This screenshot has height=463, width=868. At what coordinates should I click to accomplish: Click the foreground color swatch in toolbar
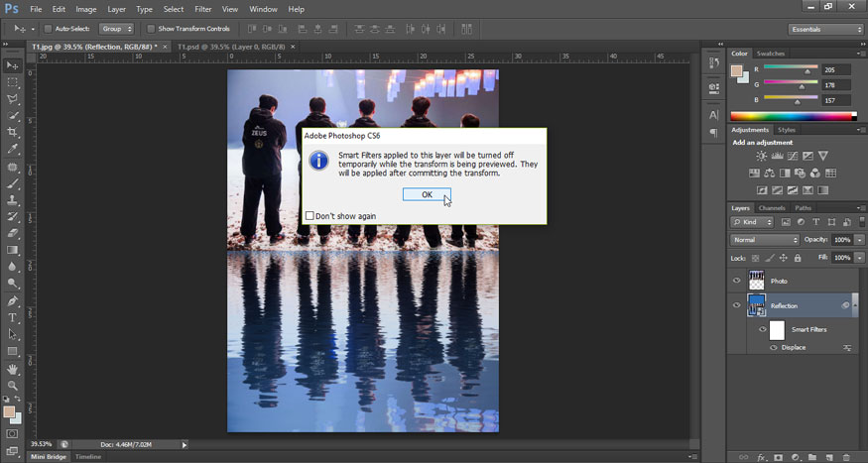9,410
